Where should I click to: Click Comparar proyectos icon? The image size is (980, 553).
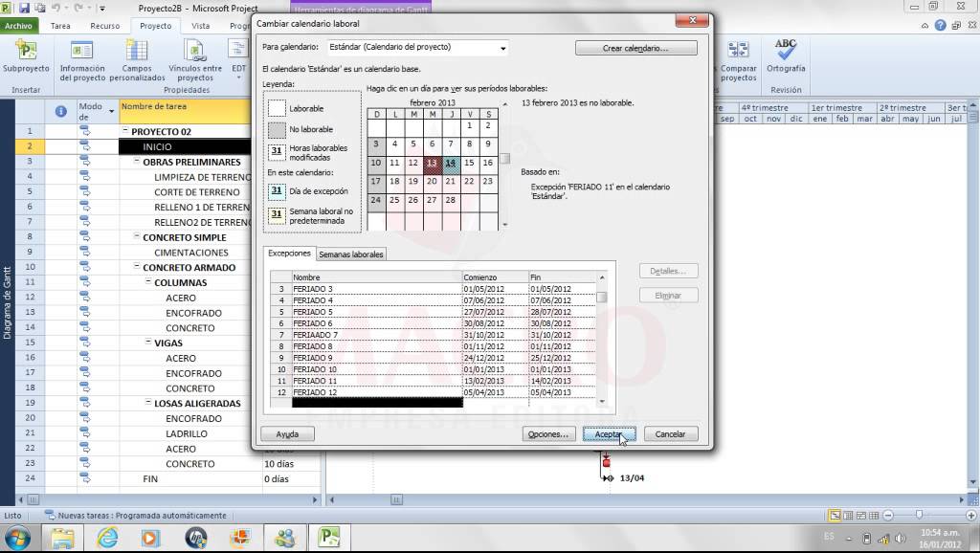pyautogui.click(x=738, y=50)
